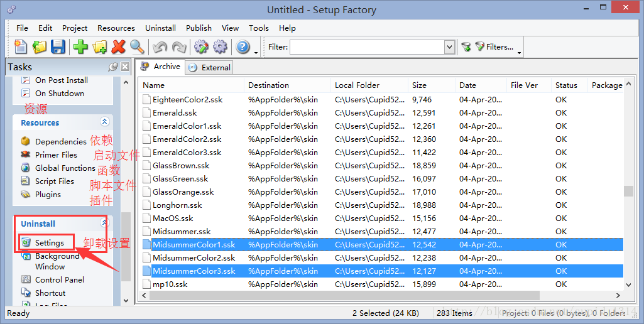Open On Post Install action

54,80
